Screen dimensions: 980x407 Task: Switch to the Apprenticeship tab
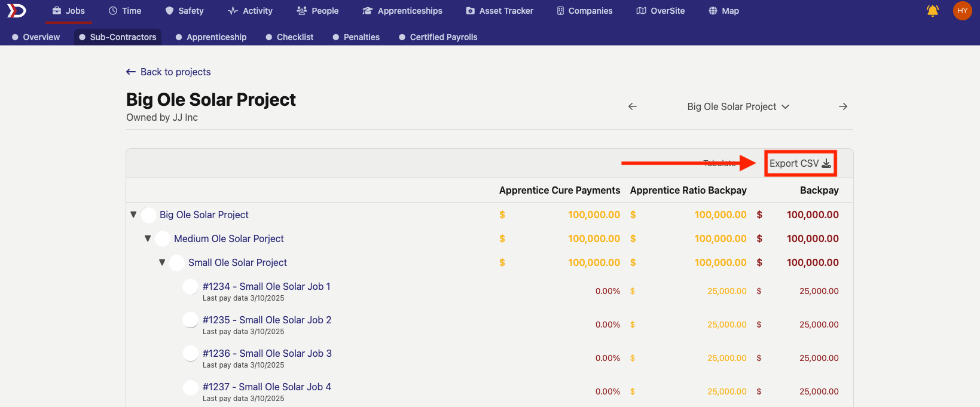(x=210, y=37)
